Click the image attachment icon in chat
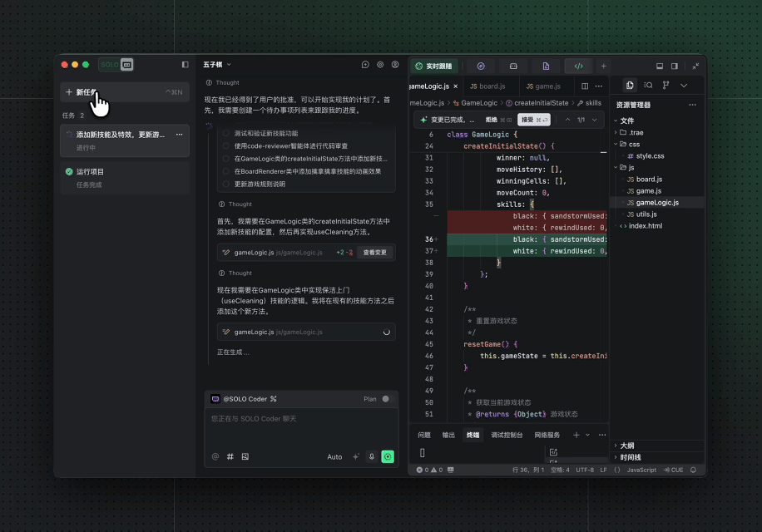762x532 pixels. [245, 456]
